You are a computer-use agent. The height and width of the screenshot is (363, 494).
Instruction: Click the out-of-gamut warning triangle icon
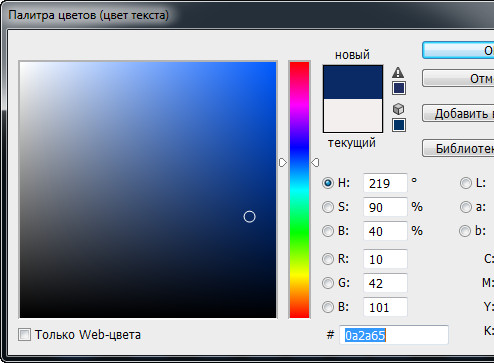(398, 73)
